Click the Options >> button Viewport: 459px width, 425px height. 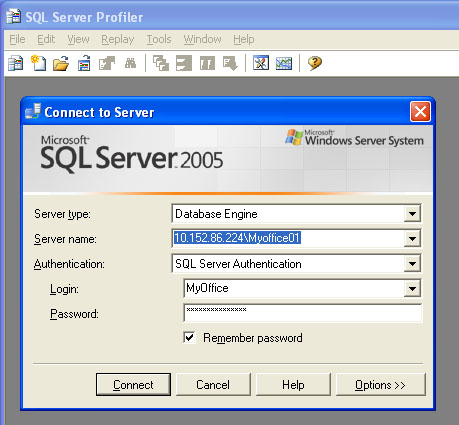click(x=380, y=385)
